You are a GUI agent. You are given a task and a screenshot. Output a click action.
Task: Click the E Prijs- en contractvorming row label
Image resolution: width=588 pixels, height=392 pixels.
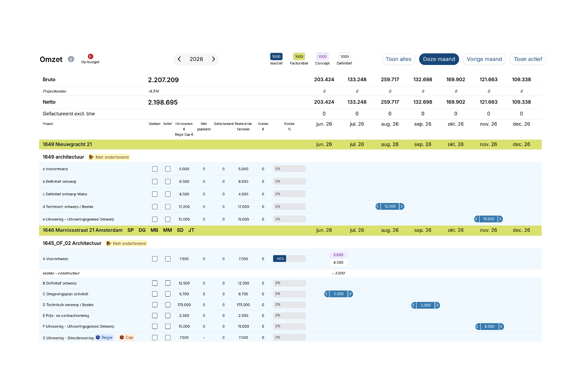coord(66,316)
